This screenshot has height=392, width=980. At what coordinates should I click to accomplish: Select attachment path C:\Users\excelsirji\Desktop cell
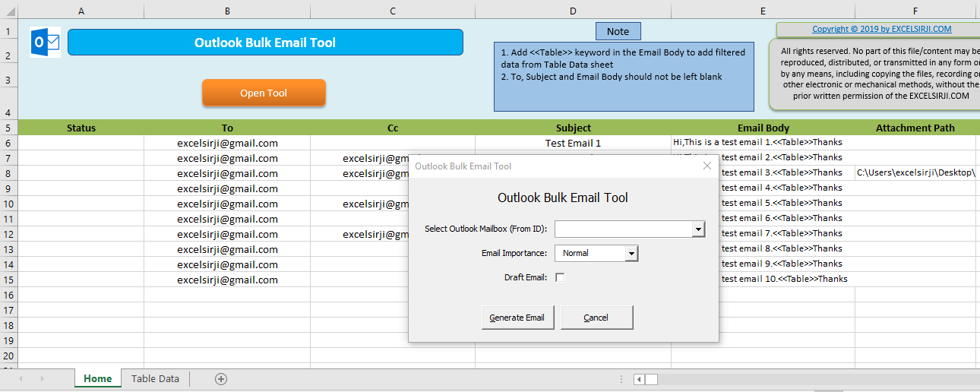915,173
